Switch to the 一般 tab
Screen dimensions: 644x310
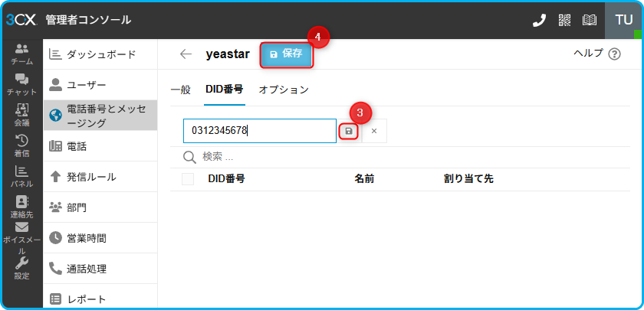click(x=180, y=90)
